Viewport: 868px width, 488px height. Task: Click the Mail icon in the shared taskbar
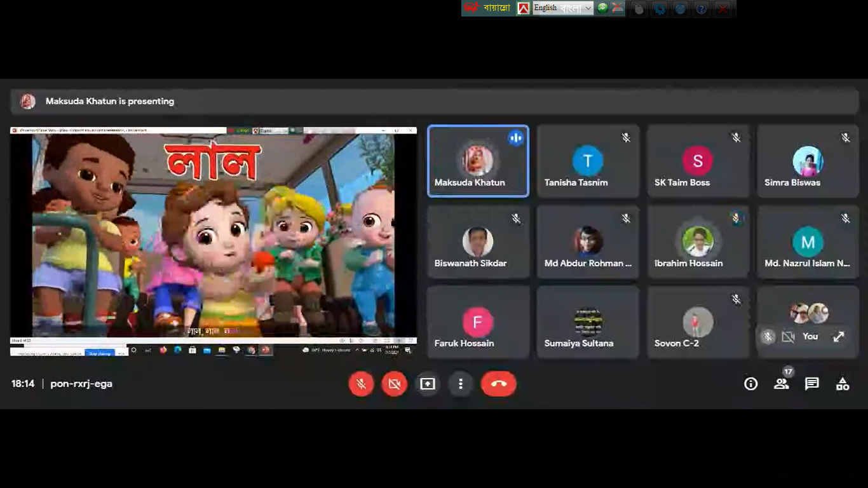pos(207,349)
